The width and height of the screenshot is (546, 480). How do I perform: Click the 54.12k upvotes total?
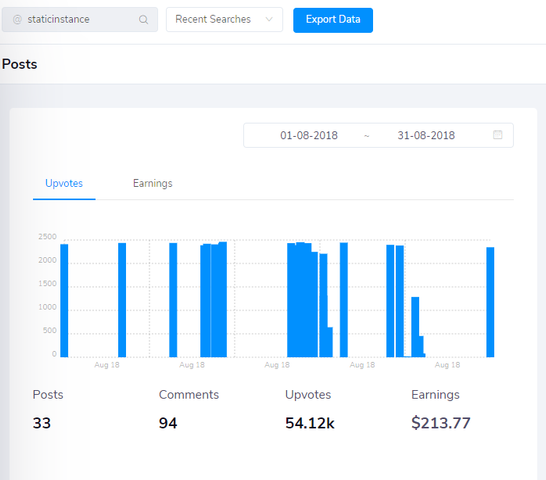pos(310,423)
